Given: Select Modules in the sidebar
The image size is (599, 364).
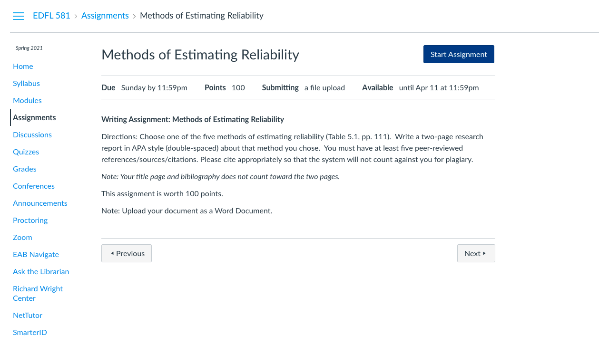Looking at the screenshot, I should pos(27,100).
